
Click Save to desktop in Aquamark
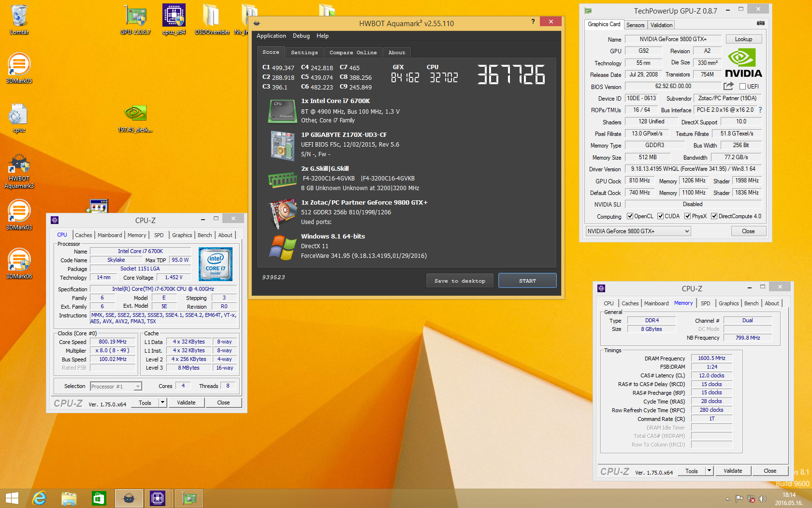coord(460,281)
